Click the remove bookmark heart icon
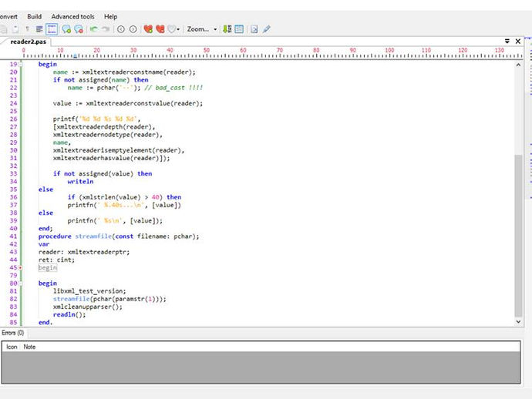 tap(160, 29)
